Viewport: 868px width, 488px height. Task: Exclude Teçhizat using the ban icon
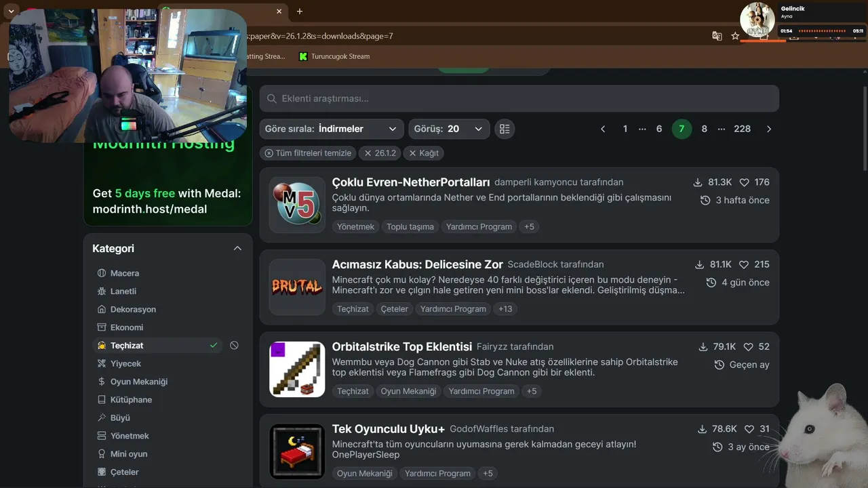(234, 346)
